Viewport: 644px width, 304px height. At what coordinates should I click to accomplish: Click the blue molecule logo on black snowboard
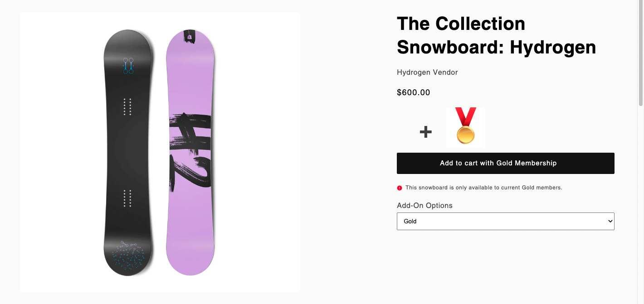coord(128,65)
